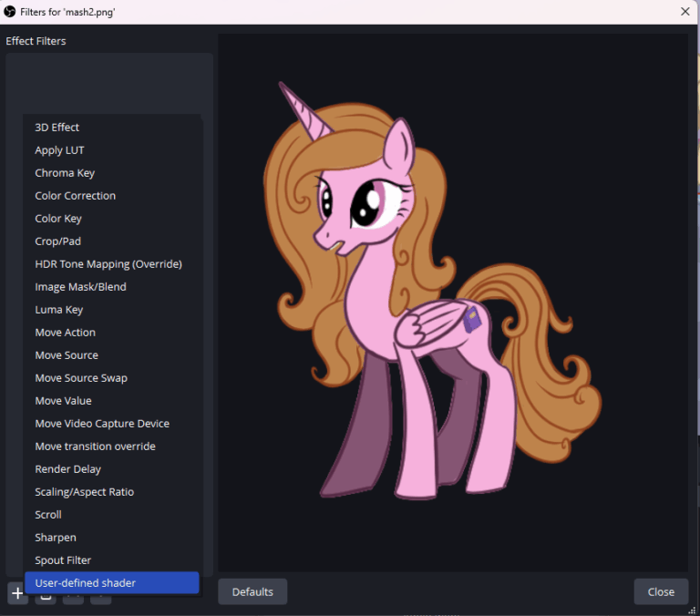Add the Sharpen filter
The image size is (700, 616).
pos(56,538)
